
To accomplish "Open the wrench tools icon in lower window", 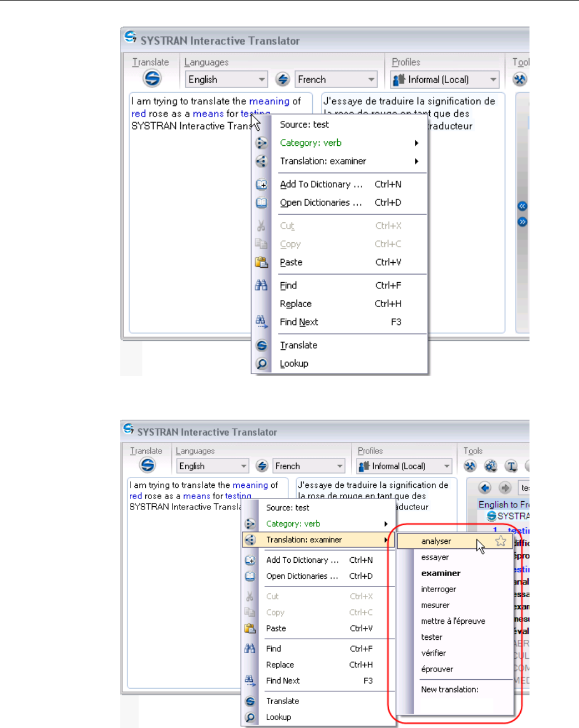I will point(470,466).
